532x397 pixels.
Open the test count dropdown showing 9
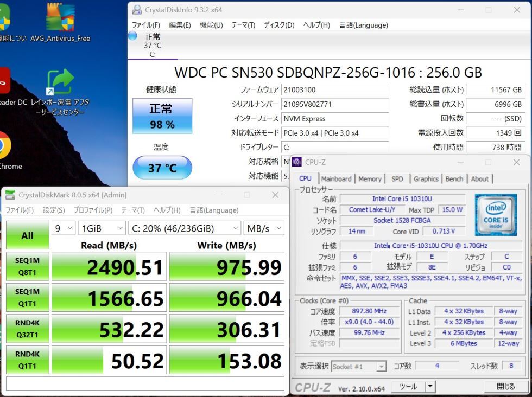click(64, 228)
